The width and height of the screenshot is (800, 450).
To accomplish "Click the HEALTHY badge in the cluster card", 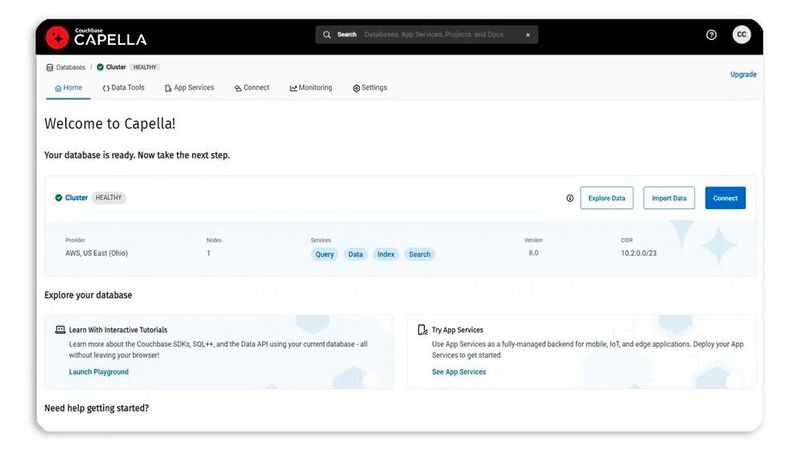I will pos(109,197).
